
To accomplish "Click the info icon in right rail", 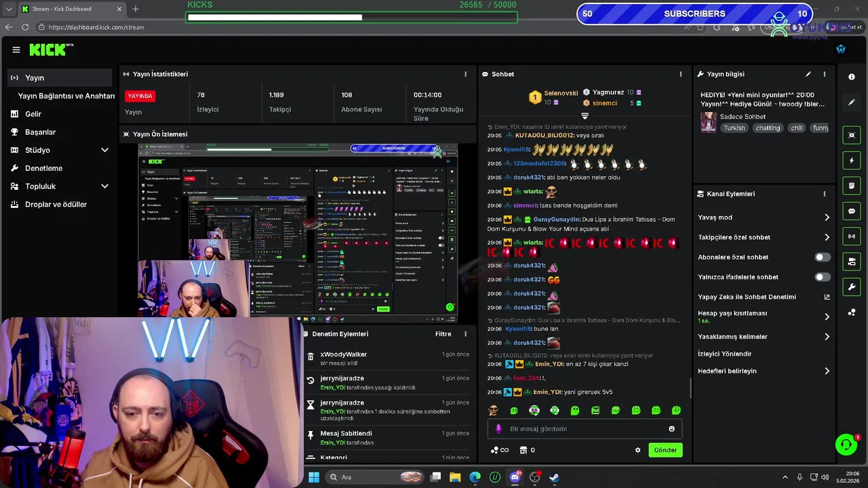I will [x=852, y=77].
